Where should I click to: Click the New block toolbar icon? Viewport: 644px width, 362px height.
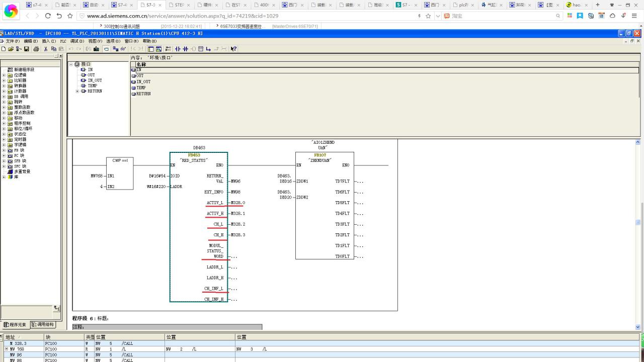(4, 49)
